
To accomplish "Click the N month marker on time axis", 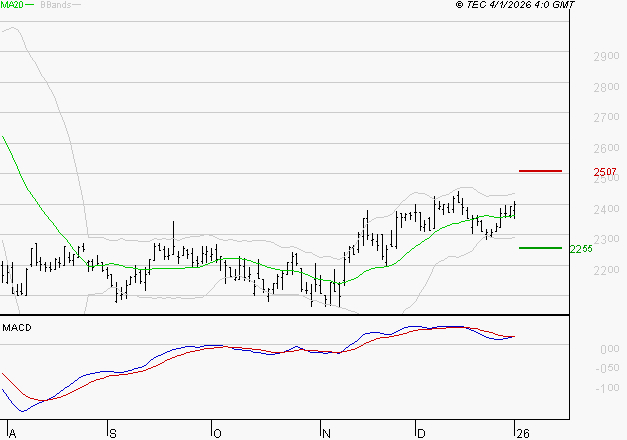I will click(x=326, y=434).
